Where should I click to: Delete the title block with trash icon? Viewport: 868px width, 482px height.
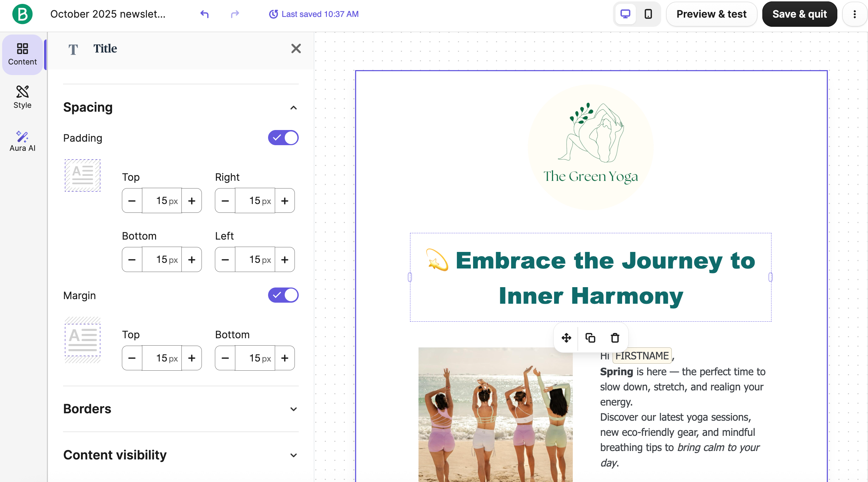tap(615, 338)
